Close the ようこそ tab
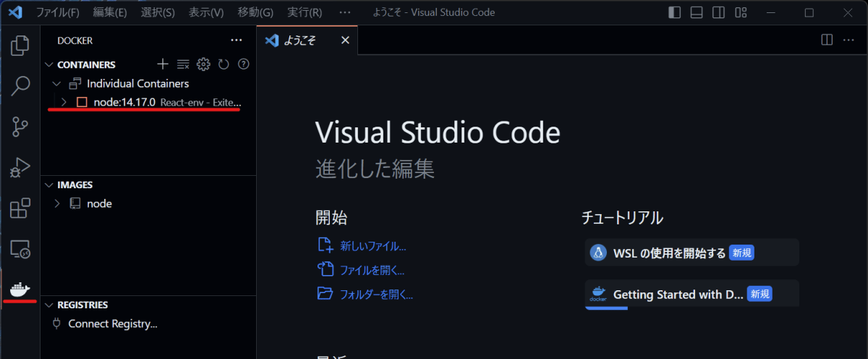 tap(344, 41)
